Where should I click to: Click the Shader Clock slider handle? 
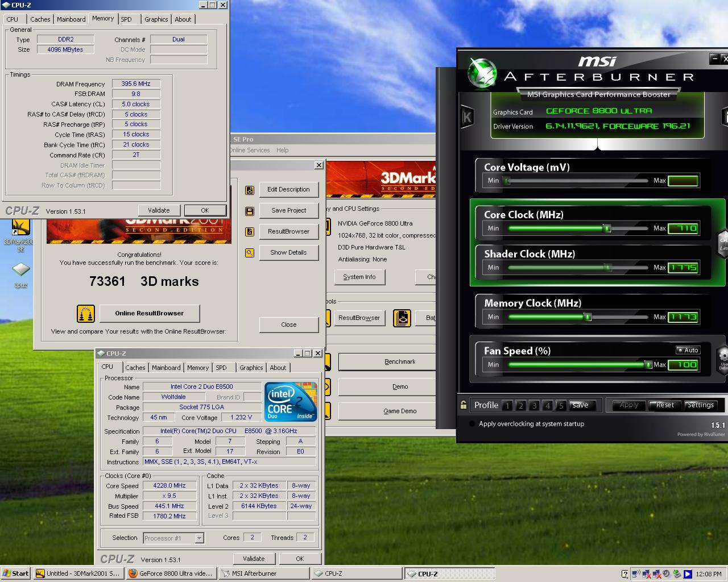click(x=607, y=268)
